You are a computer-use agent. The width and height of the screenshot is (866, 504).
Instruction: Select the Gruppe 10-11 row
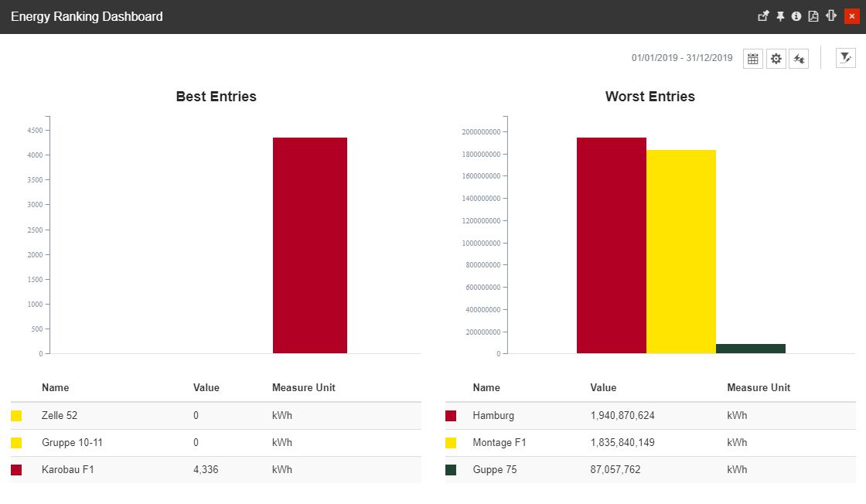pos(72,442)
